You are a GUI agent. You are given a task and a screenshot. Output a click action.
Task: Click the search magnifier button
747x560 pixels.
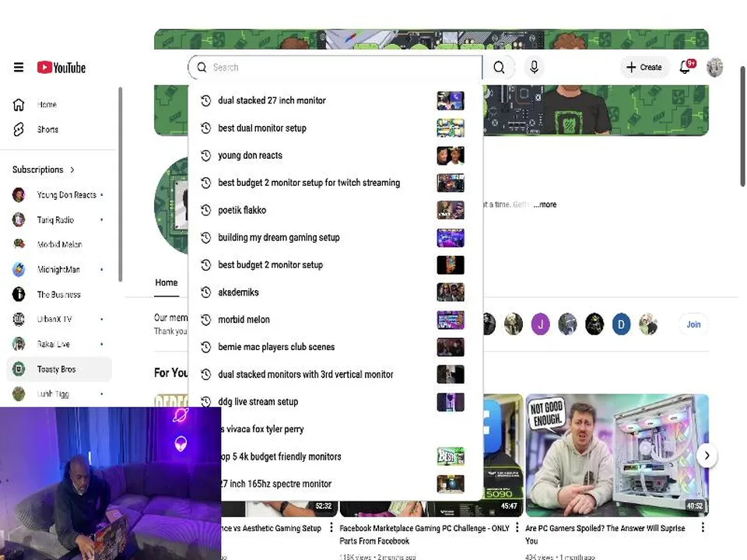[x=499, y=67]
